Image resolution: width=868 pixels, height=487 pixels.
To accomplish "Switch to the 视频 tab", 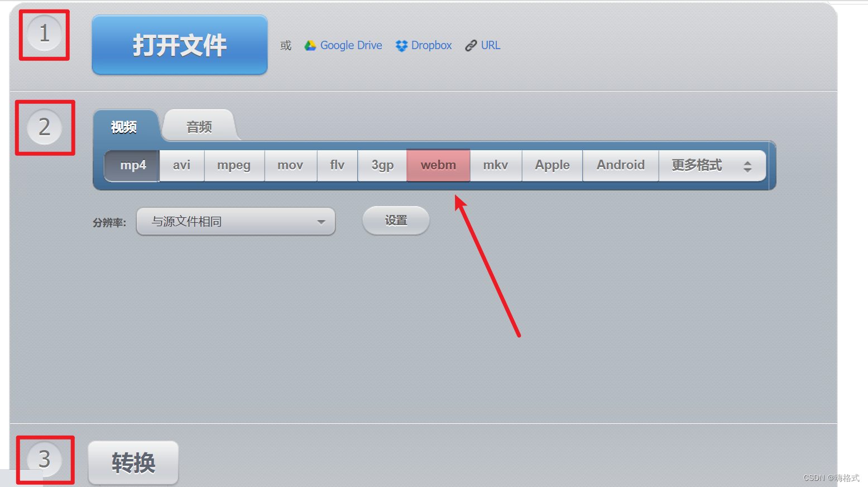I will pyautogui.click(x=125, y=127).
